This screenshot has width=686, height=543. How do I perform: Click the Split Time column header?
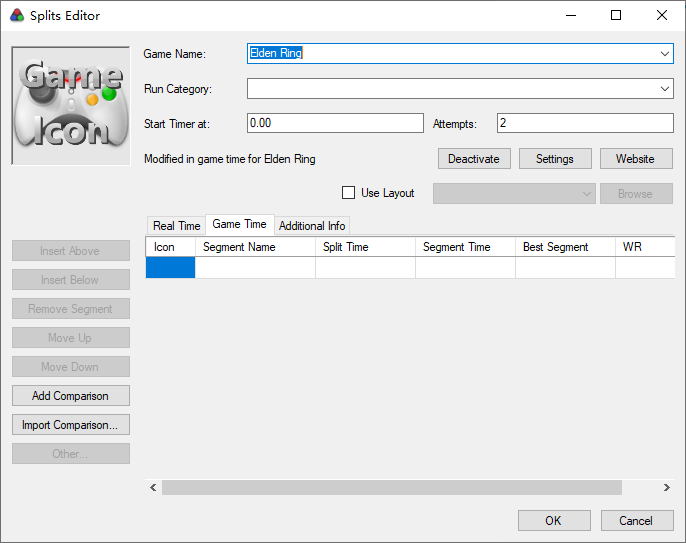(365, 247)
